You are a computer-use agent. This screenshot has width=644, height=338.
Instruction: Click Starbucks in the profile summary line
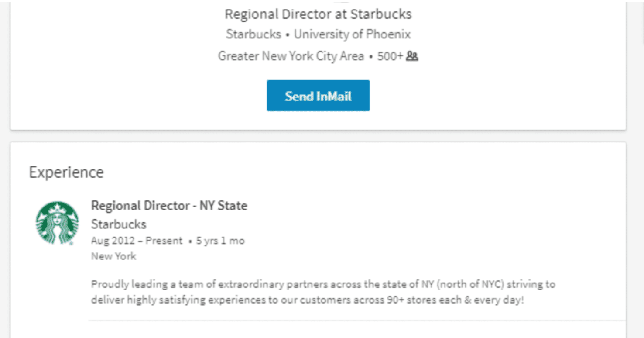[253, 34]
